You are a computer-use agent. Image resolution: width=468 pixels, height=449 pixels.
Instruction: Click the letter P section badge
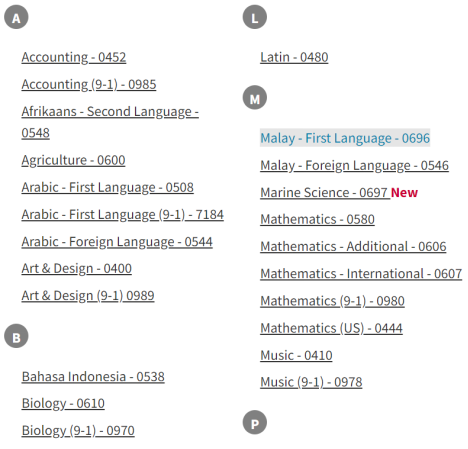(x=255, y=422)
